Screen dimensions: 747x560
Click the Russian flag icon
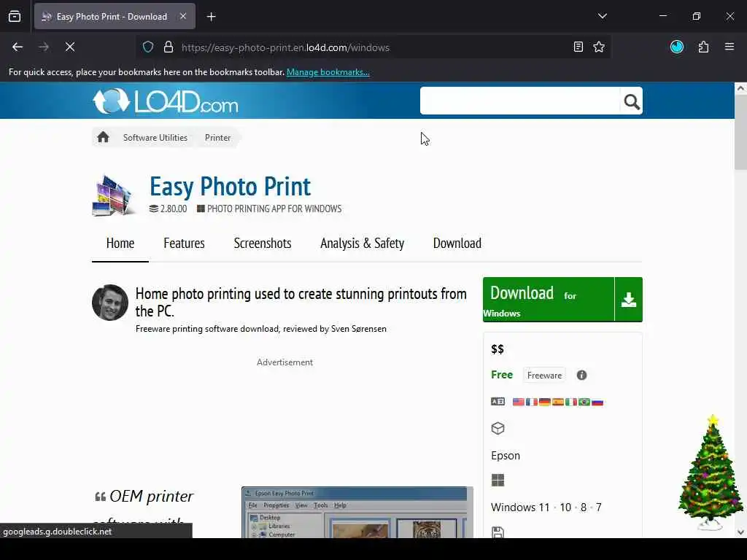(597, 402)
